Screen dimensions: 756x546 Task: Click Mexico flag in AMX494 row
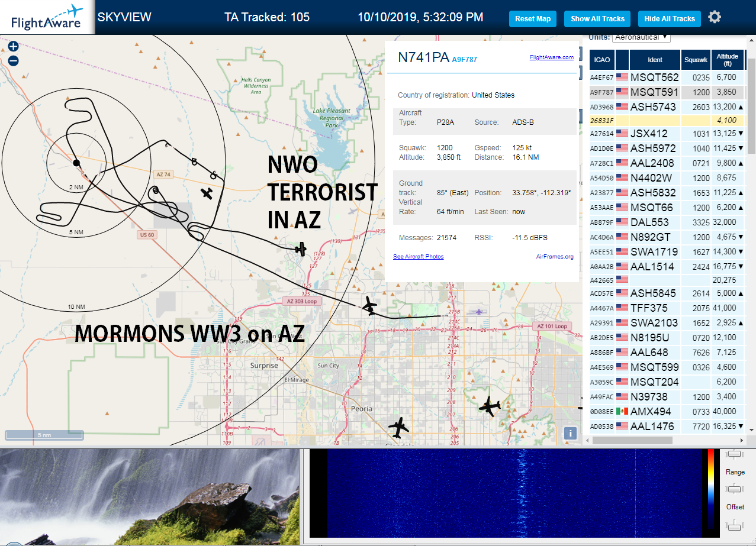click(x=622, y=411)
